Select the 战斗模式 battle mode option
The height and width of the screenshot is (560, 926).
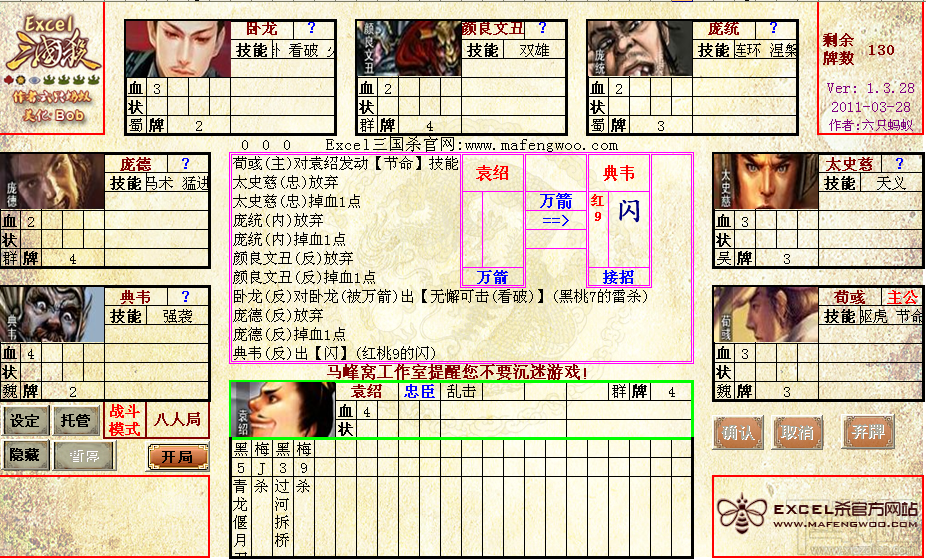click(x=125, y=421)
